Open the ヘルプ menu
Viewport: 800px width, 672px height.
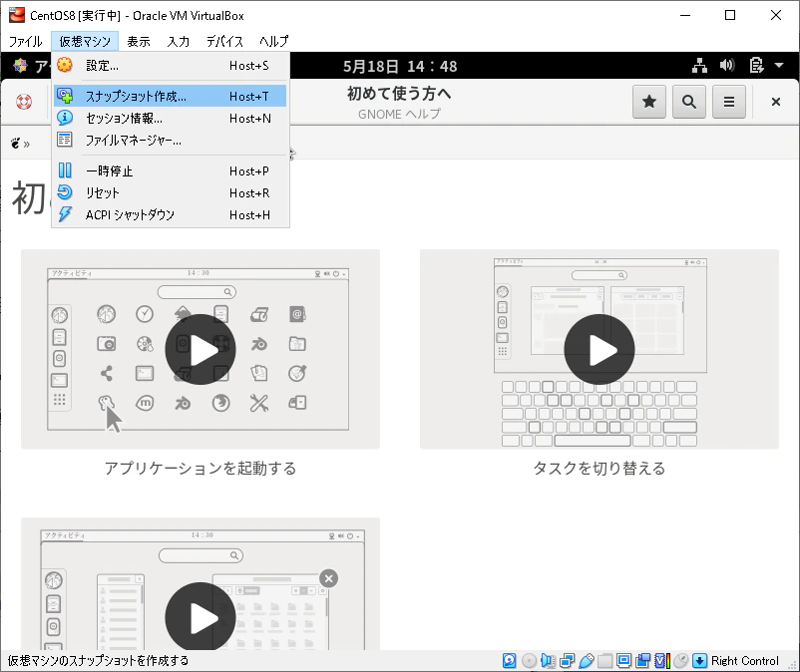[x=274, y=41]
